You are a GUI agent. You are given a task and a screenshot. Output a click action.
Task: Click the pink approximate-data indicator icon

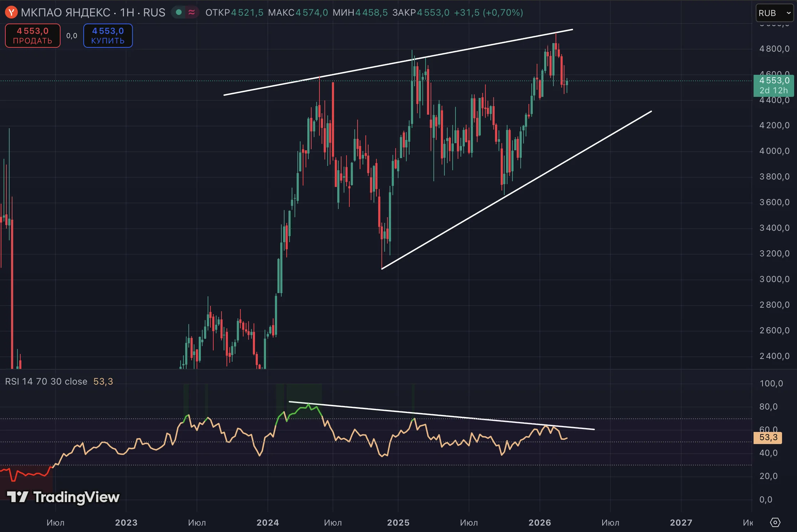192,12
